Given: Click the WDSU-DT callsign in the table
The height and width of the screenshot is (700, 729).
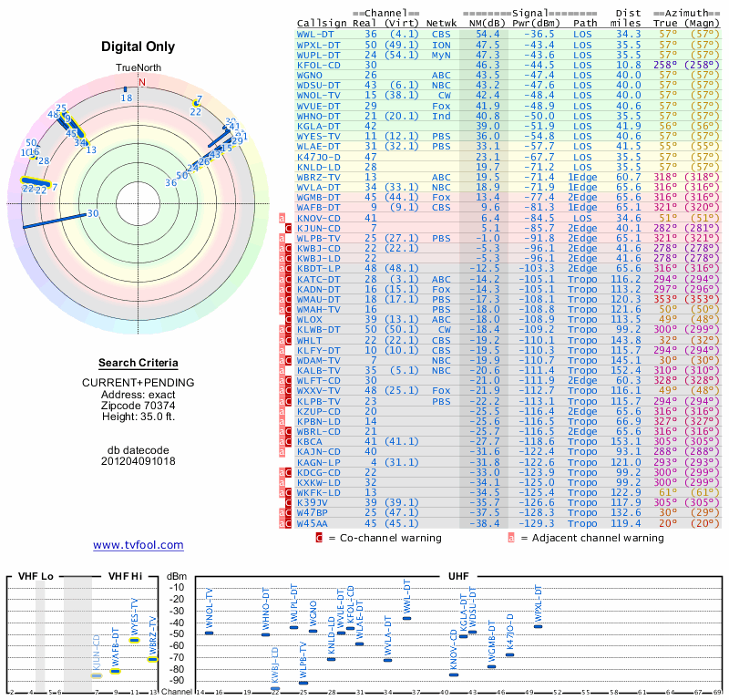Looking at the screenshot, I should [x=318, y=85].
